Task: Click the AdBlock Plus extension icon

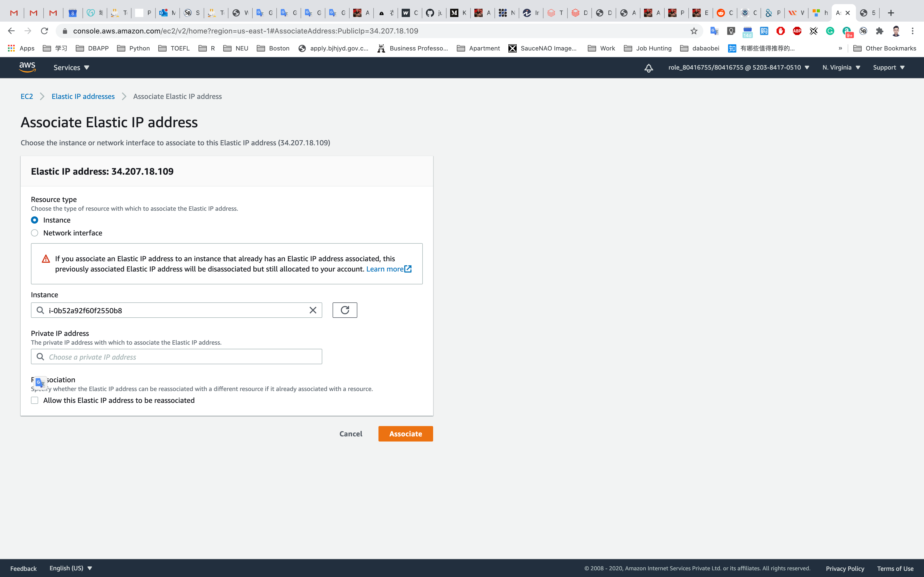Action: (797, 31)
